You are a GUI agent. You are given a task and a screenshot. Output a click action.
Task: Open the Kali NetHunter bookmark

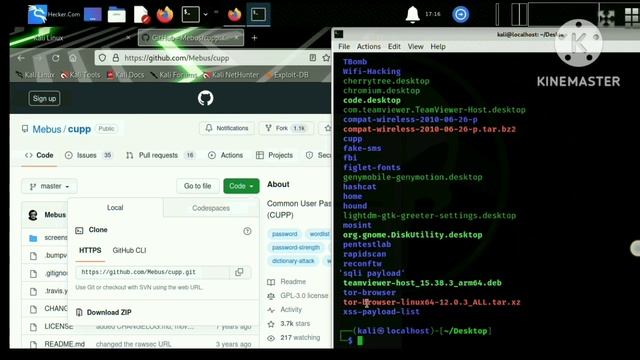[231, 75]
